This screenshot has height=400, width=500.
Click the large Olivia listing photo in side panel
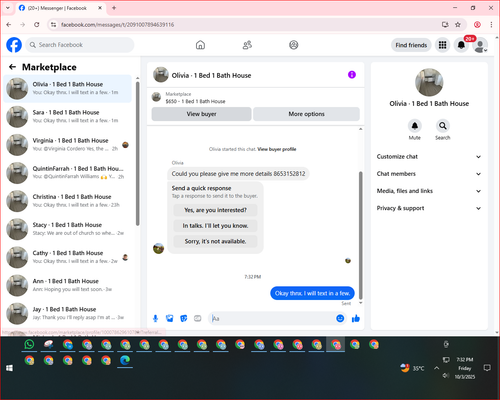click(x=429, y=82)
